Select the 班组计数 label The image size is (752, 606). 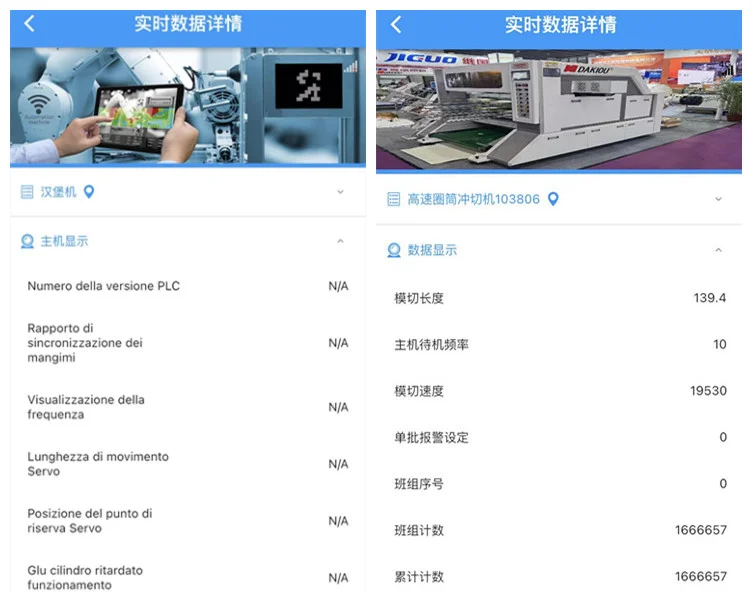419,531
